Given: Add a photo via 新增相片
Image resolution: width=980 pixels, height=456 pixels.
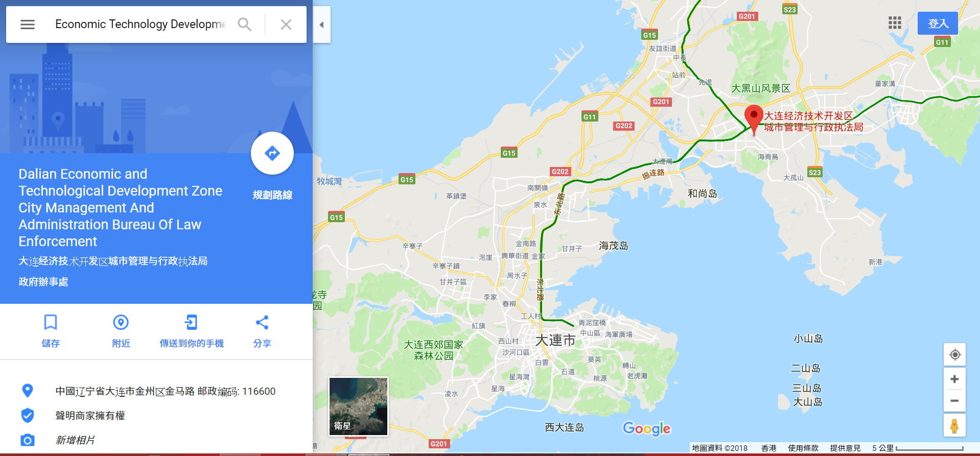Looking at the screenshot, I should 75,440.
